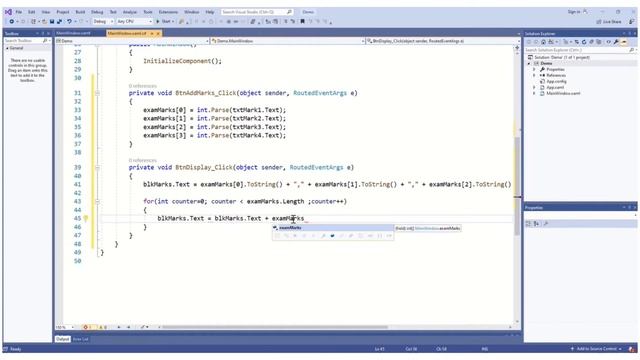
Task: Collapse the General group in Toolbox
Action: [7, 48]
